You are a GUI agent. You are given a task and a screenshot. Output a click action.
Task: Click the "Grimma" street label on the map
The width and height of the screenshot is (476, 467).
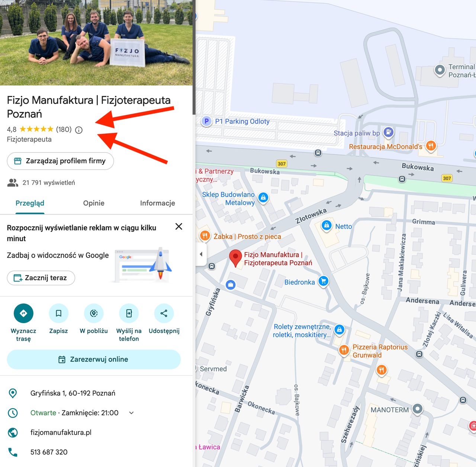click(424, 222)
